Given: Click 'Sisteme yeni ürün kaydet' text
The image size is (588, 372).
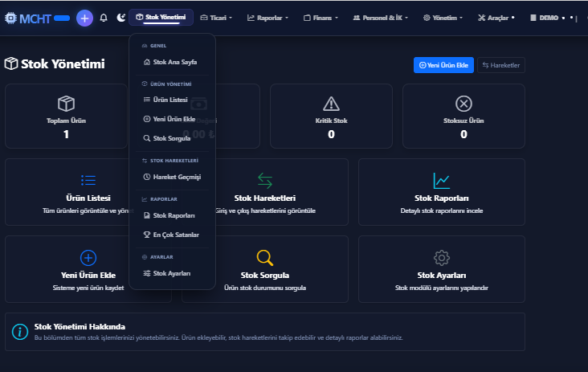Looking at the screenshot, I should point(88,288).
